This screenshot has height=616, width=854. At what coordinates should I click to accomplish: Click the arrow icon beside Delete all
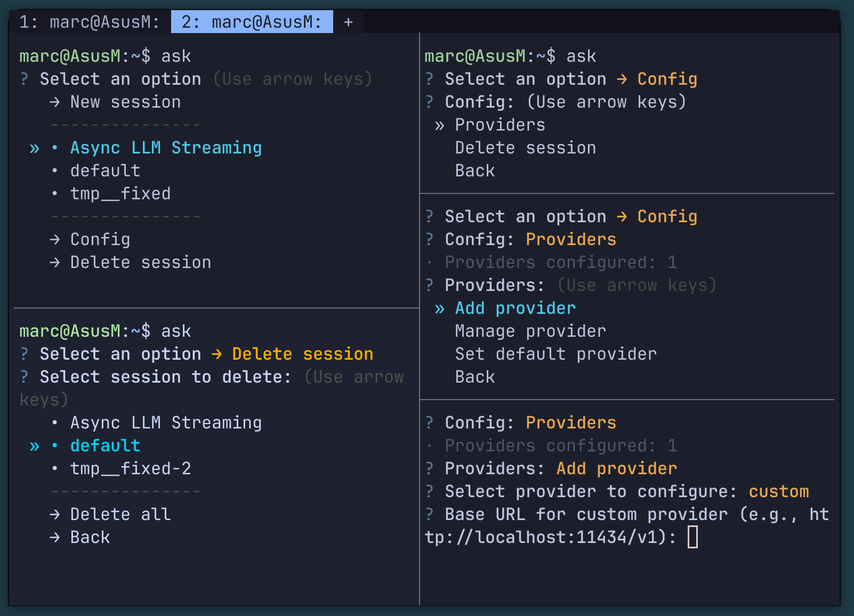tap(54, 514)
